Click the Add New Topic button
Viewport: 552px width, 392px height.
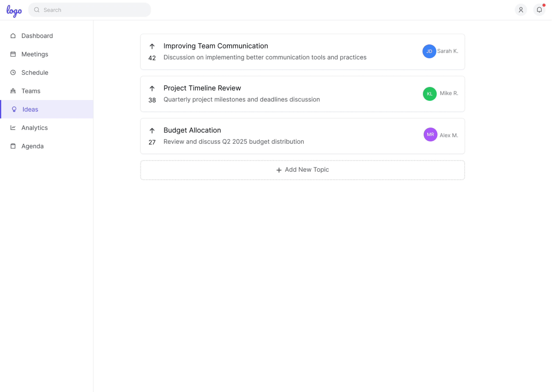(302, 170)
